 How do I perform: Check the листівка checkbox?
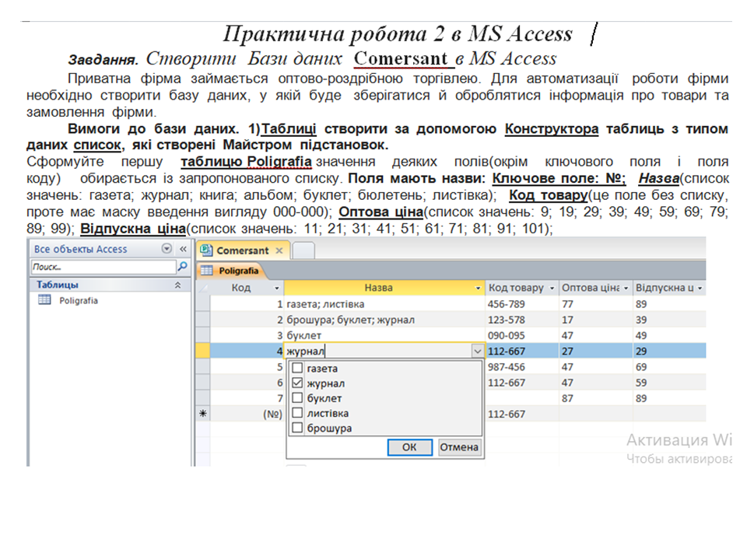(297, 412)
